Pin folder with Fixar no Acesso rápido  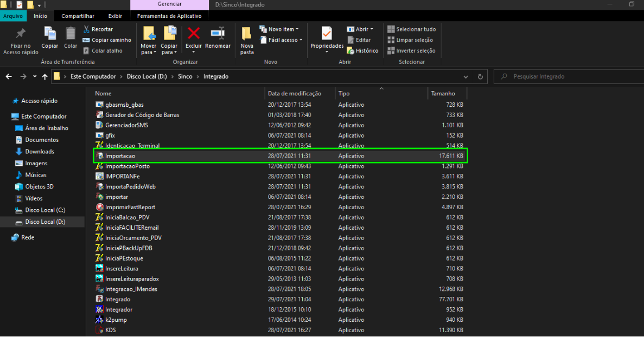click(21, 41)
